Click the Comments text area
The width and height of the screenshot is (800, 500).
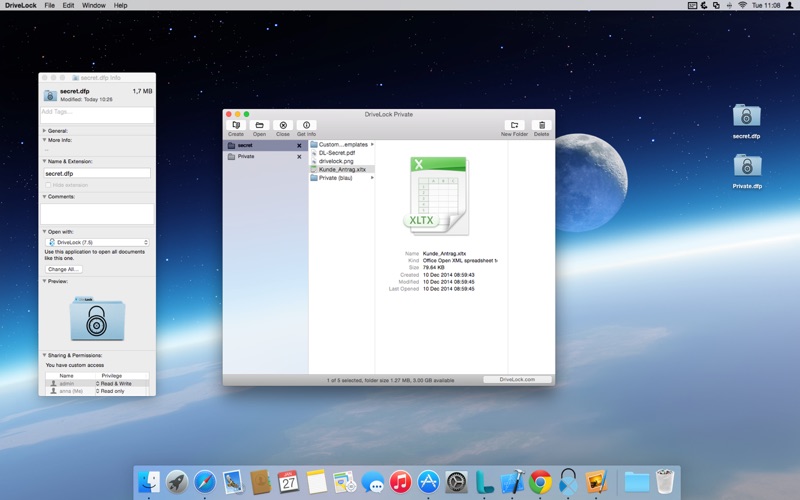pos(97,214)
